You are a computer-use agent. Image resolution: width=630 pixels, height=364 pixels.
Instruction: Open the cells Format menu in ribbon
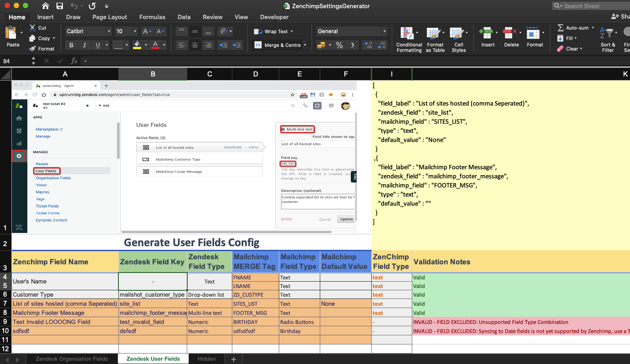click(535, 37)
